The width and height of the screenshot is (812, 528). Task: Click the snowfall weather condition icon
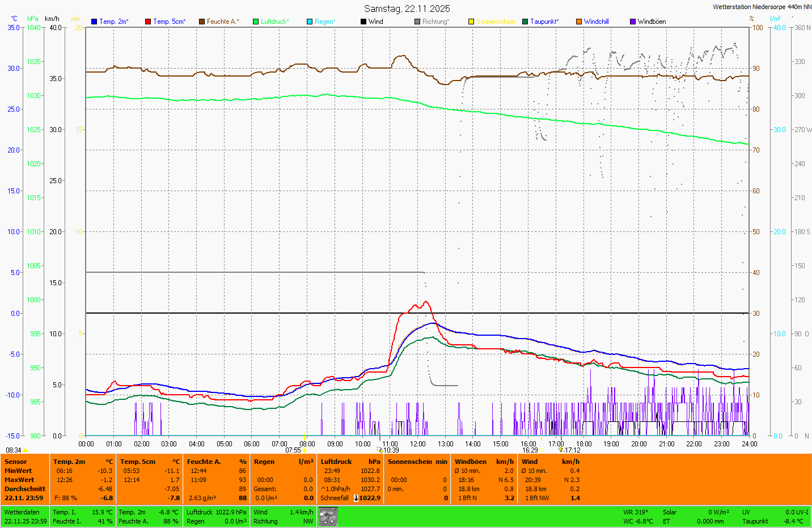(x=328, y=517)
